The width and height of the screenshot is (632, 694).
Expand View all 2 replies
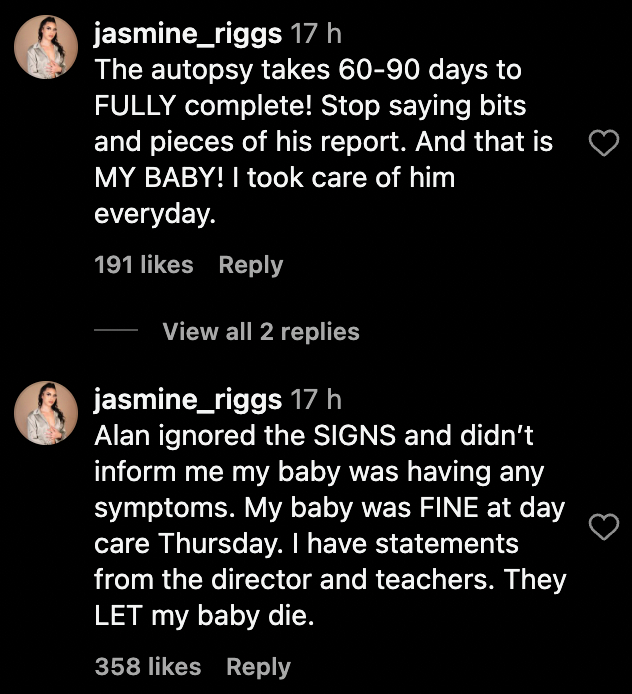coord(260,331)
